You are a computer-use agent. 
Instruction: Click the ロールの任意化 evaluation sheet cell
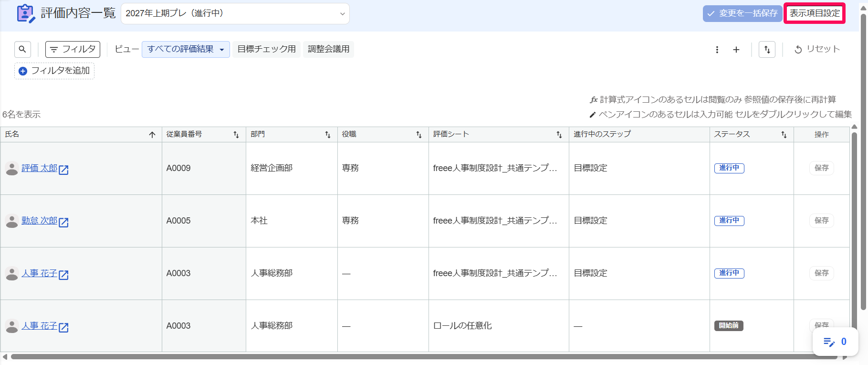tap(499, 326)
